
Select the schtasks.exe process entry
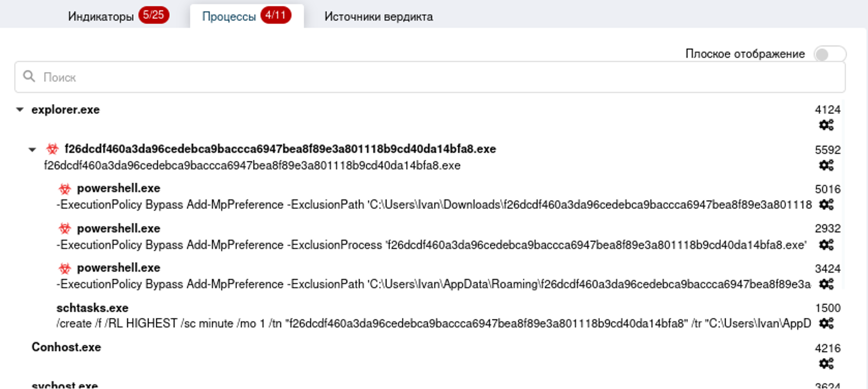(92, 308)
